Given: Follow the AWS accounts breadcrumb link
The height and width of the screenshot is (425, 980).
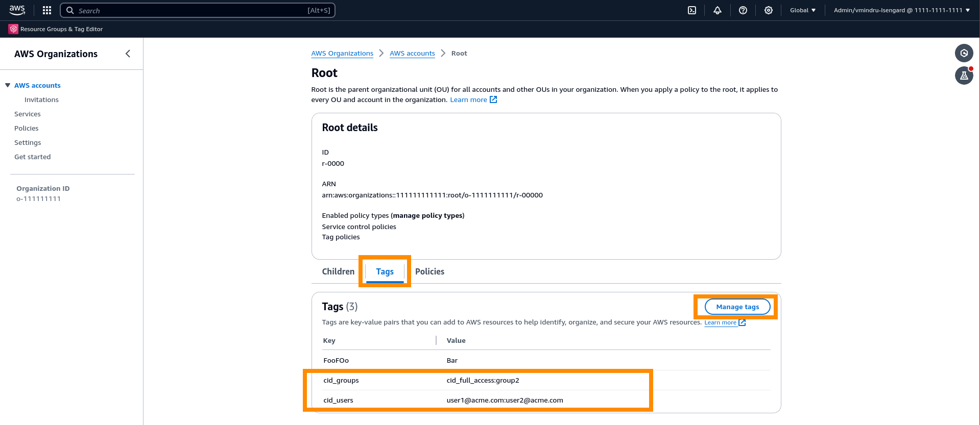Looking at the screenshot, I should (412, 53).
